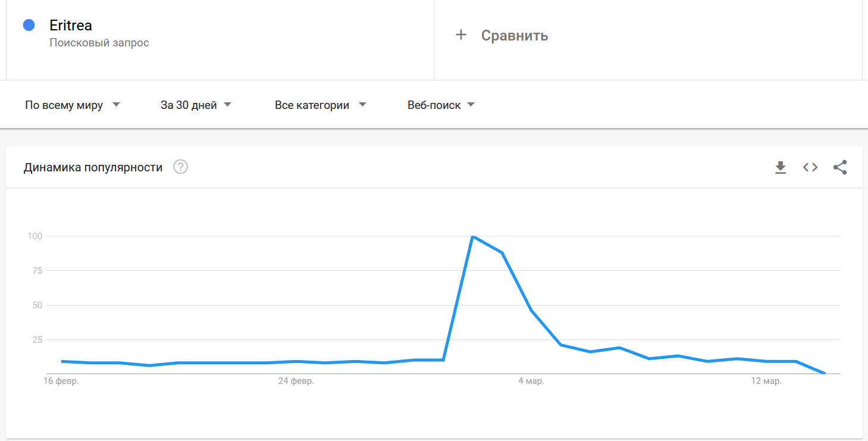
Task: Edit the Eritrea search term
Action: click(71, 26)
